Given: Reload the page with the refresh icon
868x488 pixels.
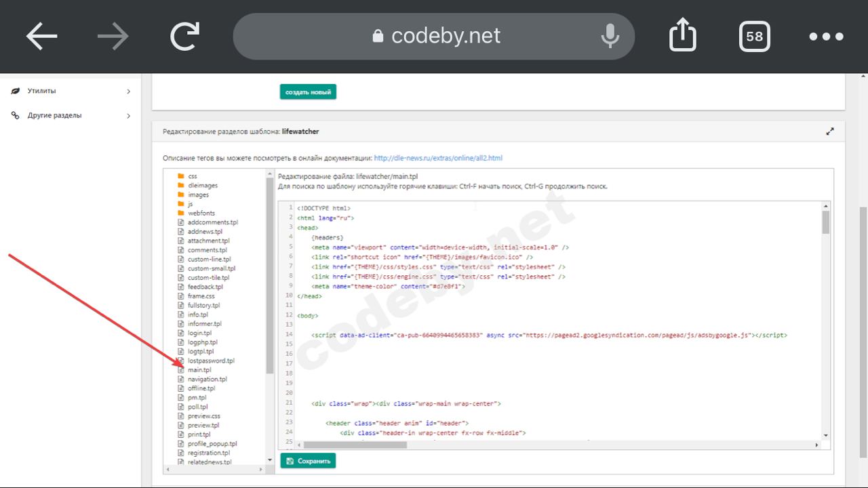Looking at the screenshot, I should 184,36.
